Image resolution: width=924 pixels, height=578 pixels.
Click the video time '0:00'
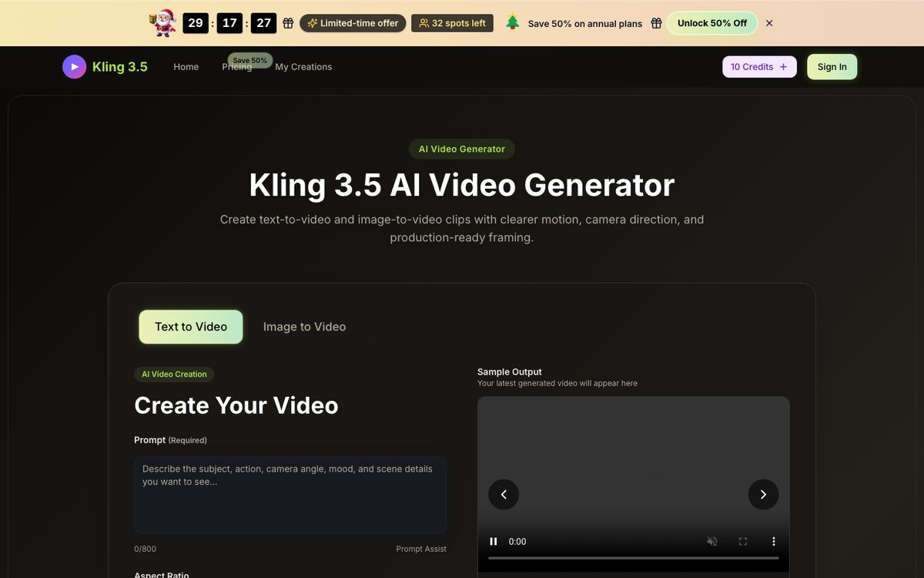tap(517, 542)
